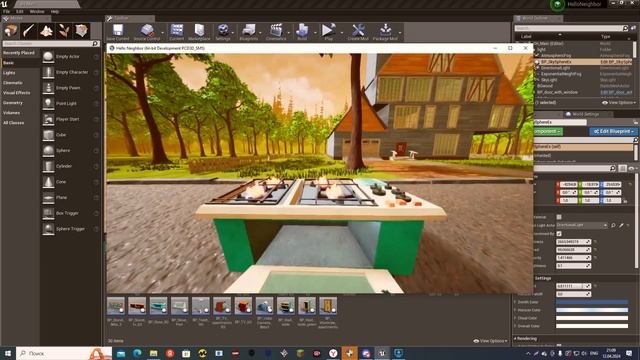The image size is (640, 360).
Task: Select the Volumes category
Action: point(11,113)
